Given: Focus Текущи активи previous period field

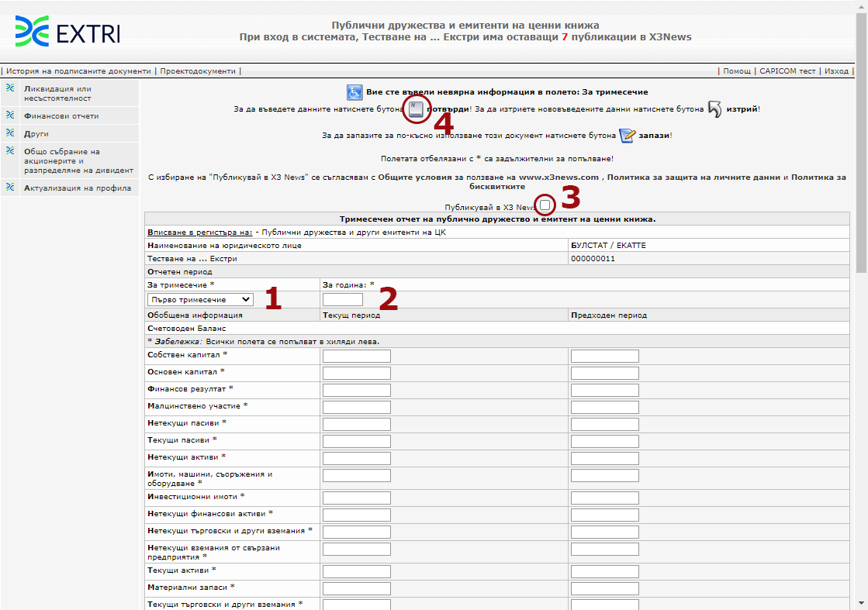Looking at the screenshot, I should [604, 571].
